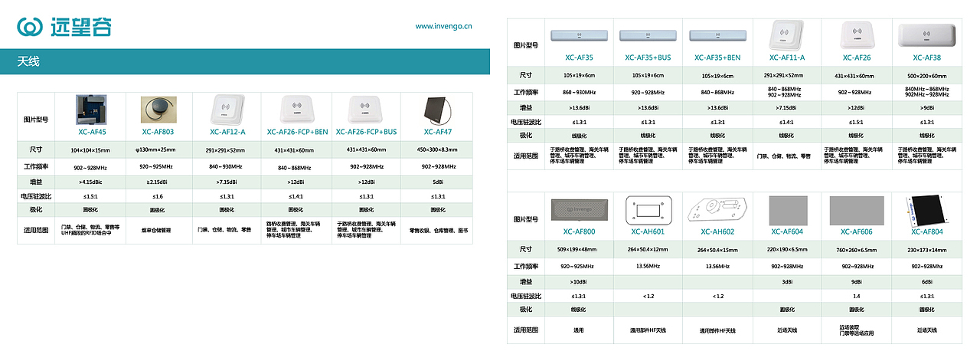Click the gray XC-AF606 panel image
Viewport: 980px width, 361px height.
coord(857,209)
